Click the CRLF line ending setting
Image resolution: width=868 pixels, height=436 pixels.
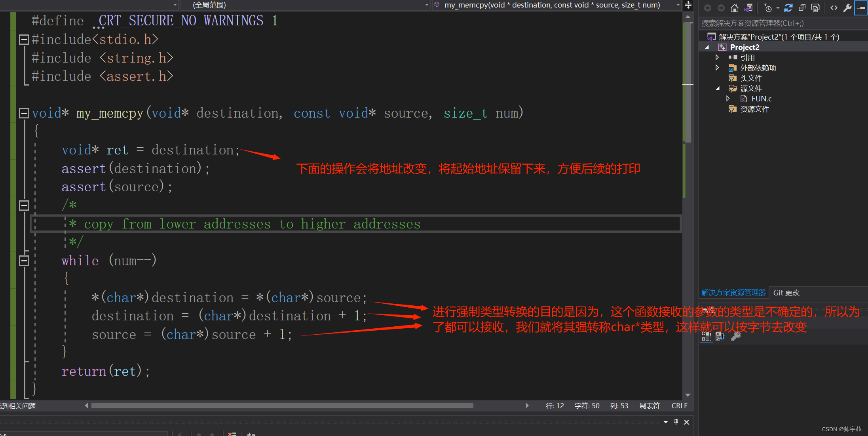(679, 406)
